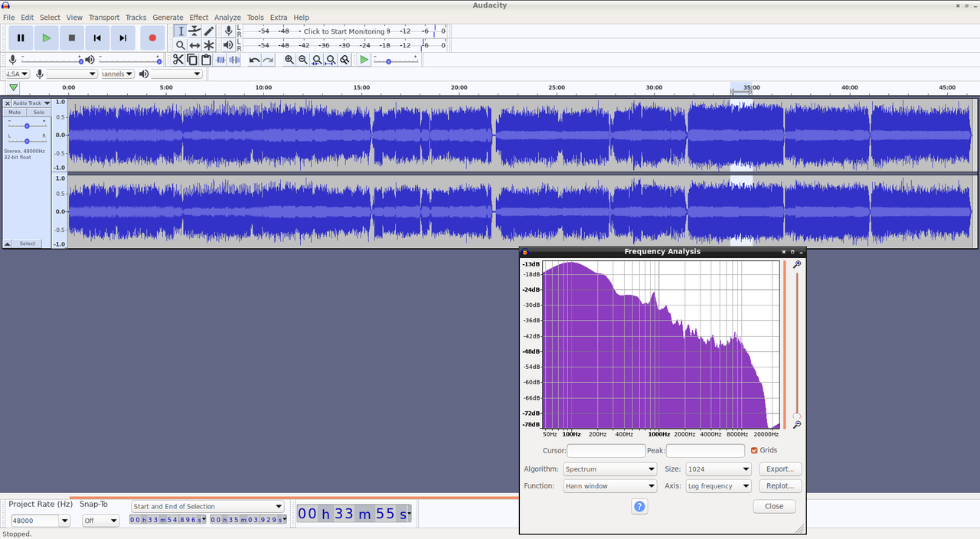Open Start and End of Selection dropdown
Screen dimensions: 980x539
click(207, 506)
